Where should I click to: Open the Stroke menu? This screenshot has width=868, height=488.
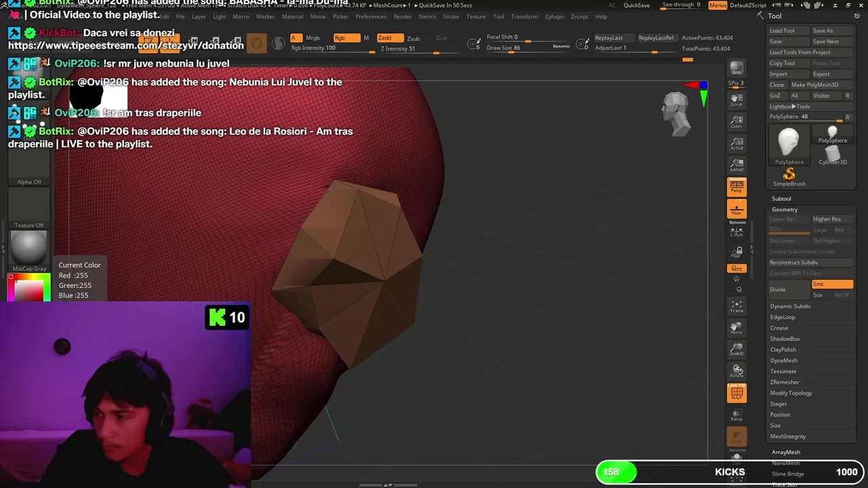451,16
